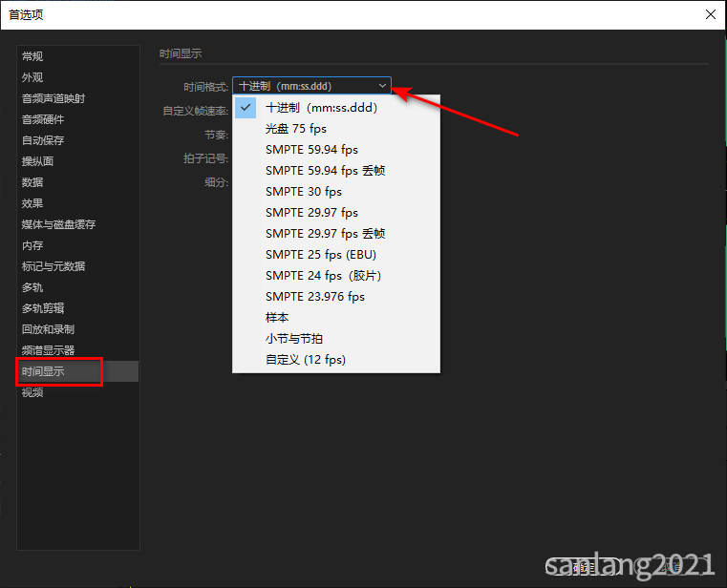This screenshot has height=588, width=727.
Task: Choose SMPTE 29.97 fps format
Action: pyautogui.click(x=311, y=213)
